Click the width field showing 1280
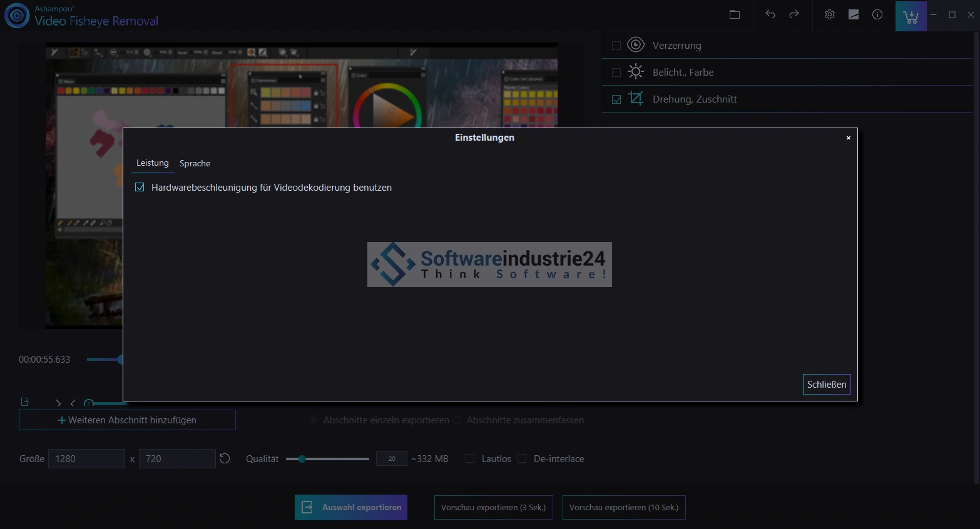 point(86,459)
